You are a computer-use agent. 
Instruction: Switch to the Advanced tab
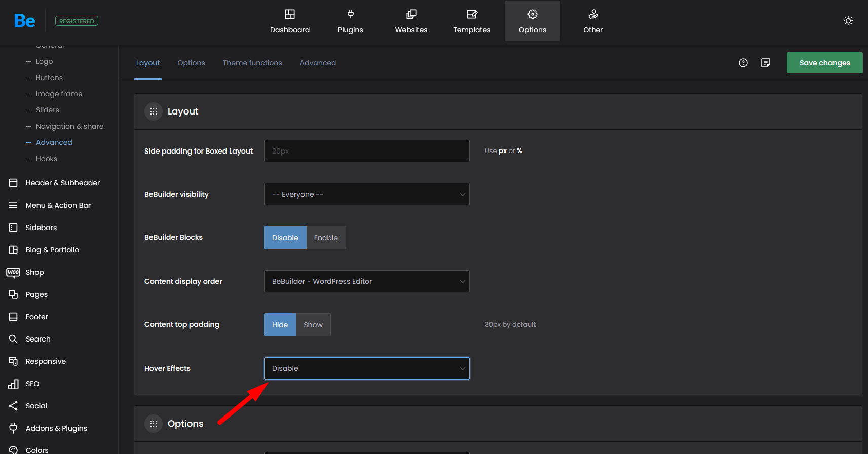[318, 63]
